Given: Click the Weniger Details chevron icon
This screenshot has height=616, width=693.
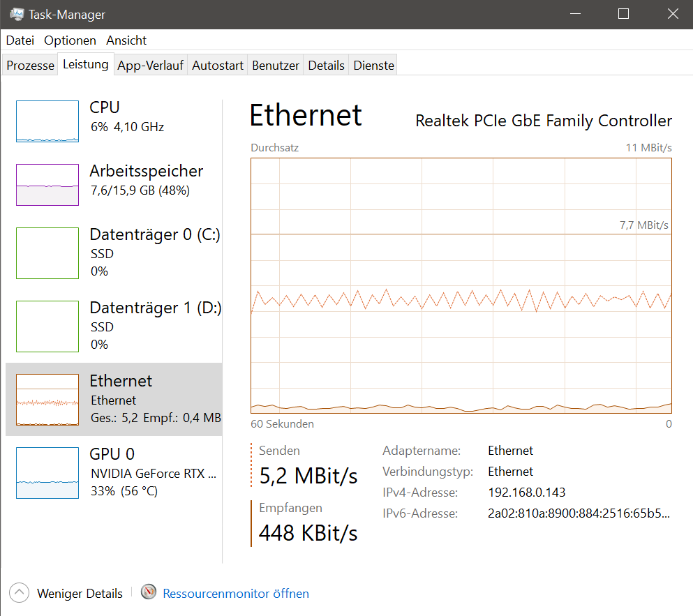Looking at the screenshot, I should [20, 593].
